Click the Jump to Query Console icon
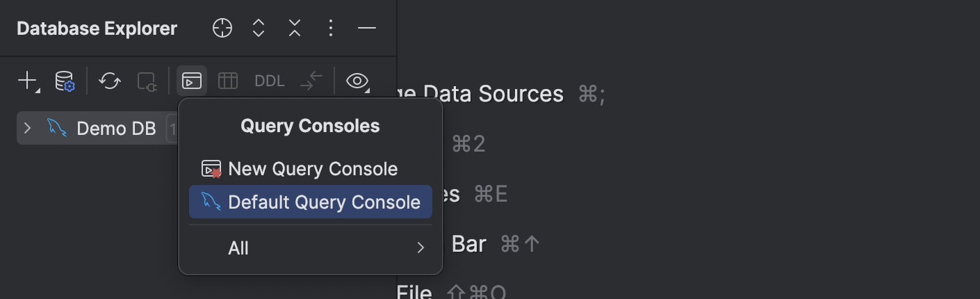 tap(192, 81)
